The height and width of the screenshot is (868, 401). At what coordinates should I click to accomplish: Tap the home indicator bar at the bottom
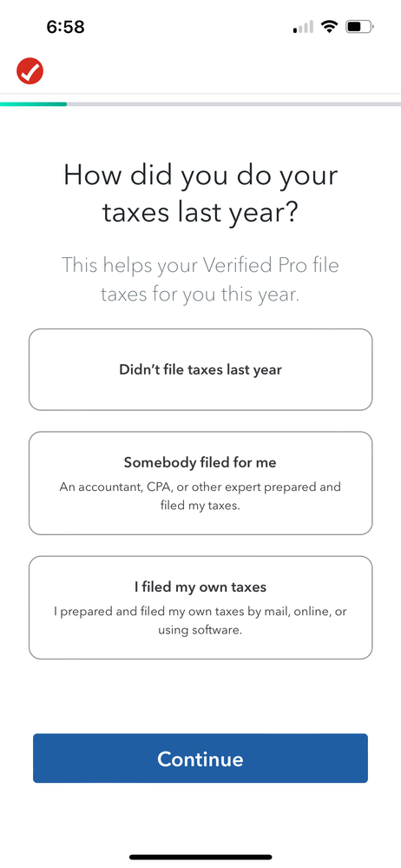(200, 857)
